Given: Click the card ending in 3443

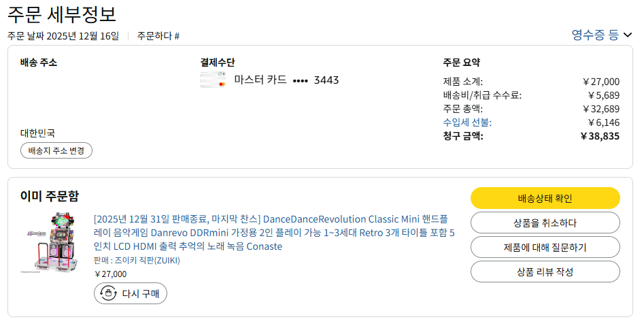Looking at the screenshot, I should [286, 80].
